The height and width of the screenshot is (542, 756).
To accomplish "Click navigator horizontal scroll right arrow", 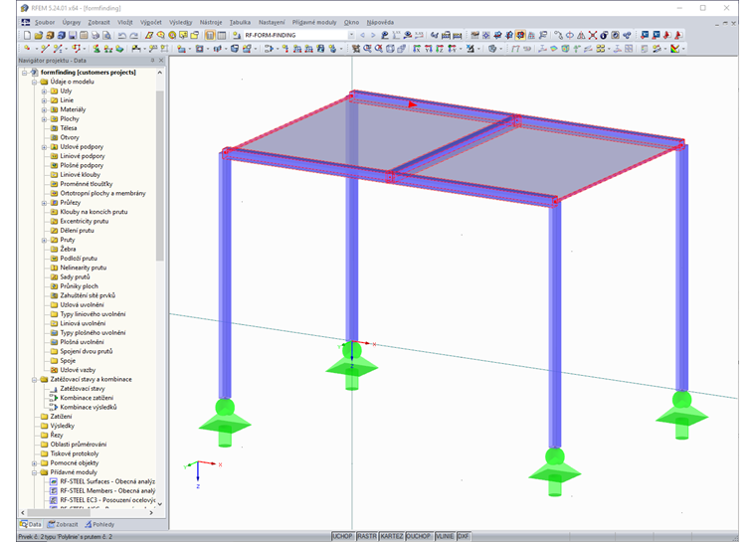I will point(151,513).
